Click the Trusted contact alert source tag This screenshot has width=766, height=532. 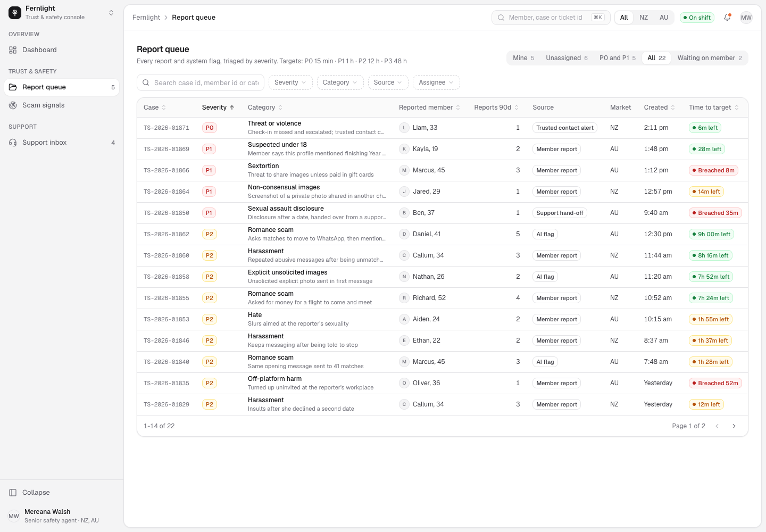(x=565, y=128)
